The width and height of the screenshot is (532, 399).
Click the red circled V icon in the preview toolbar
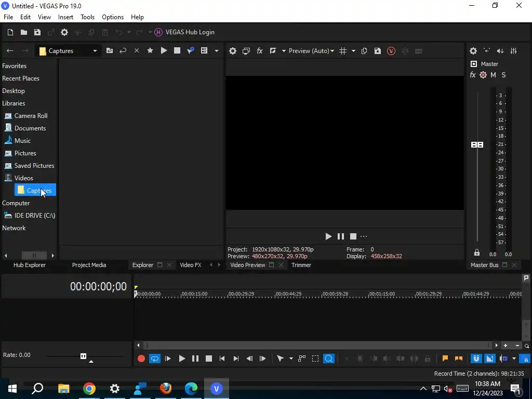(391, 51)
